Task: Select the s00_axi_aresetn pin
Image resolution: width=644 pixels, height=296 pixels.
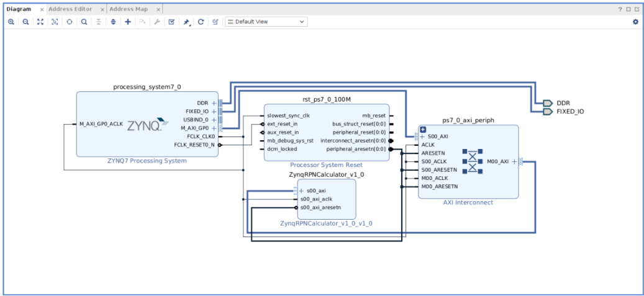Action: tap(321, 207)
